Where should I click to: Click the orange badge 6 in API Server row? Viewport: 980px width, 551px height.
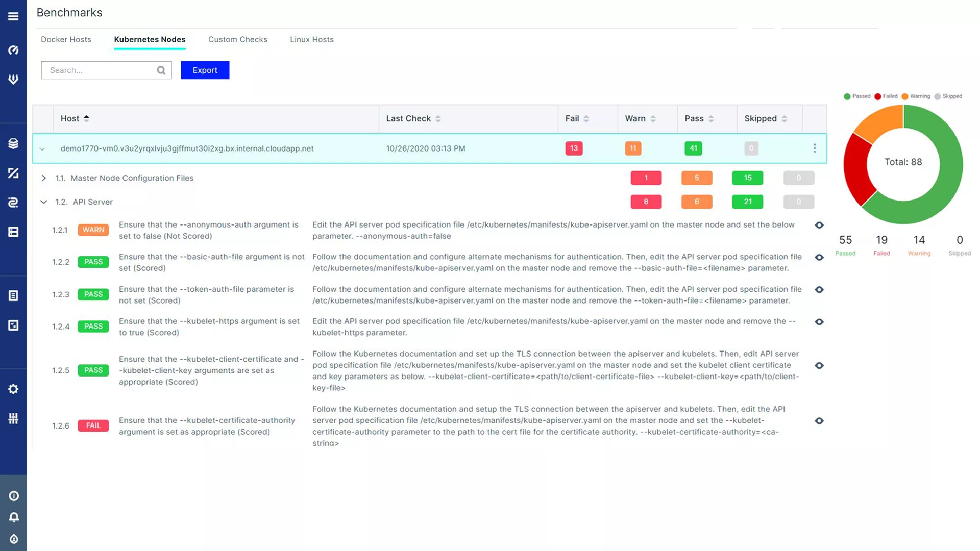[697, 202]
